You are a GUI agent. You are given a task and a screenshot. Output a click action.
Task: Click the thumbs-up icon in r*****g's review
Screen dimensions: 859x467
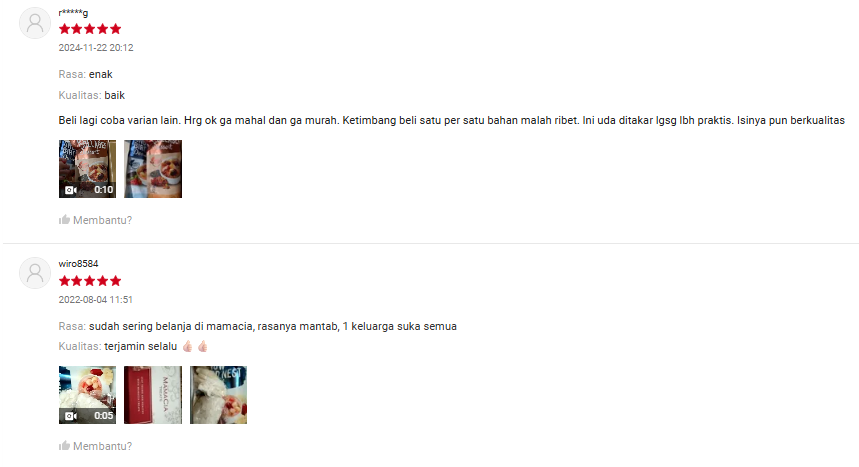64,220
